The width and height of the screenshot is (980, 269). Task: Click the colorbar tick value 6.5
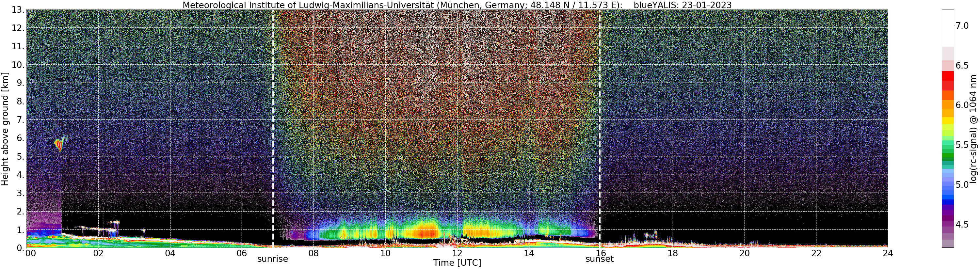tap(961, 65)
